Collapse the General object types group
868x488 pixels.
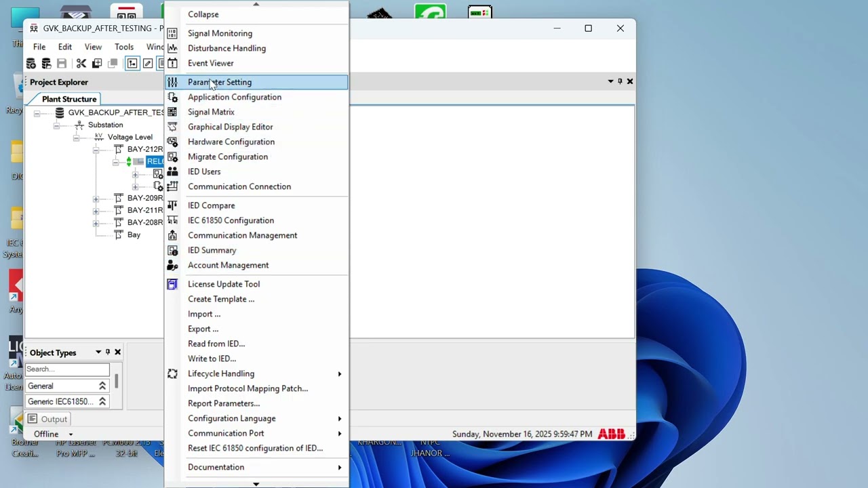[x=102, y=386]
